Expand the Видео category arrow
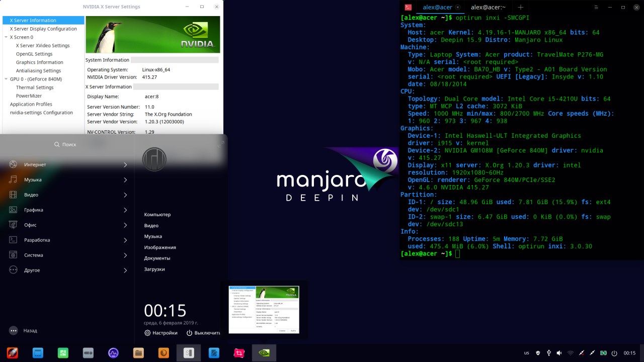This screenshot has height=362, width=644. 125,195
